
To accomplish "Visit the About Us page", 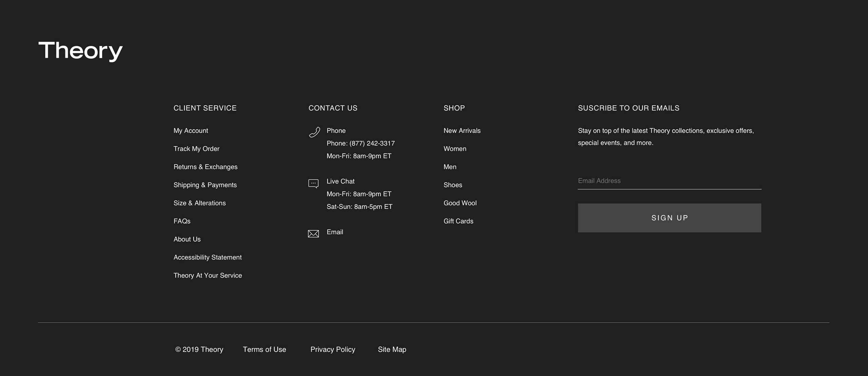I will 187,239.
